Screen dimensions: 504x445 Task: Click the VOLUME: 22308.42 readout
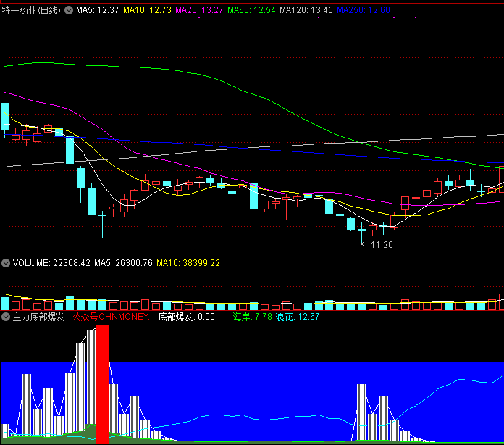pos(51,263)
